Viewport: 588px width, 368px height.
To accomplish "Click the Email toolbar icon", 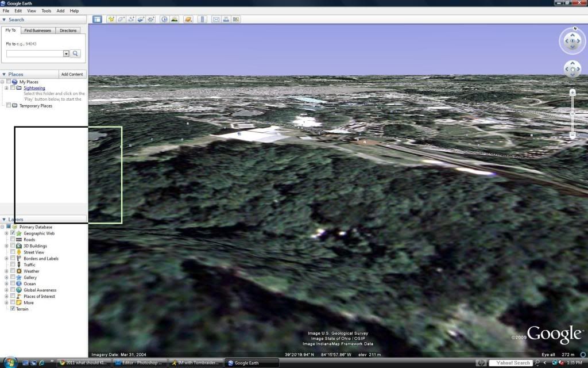I will click(x=216, y=19).
